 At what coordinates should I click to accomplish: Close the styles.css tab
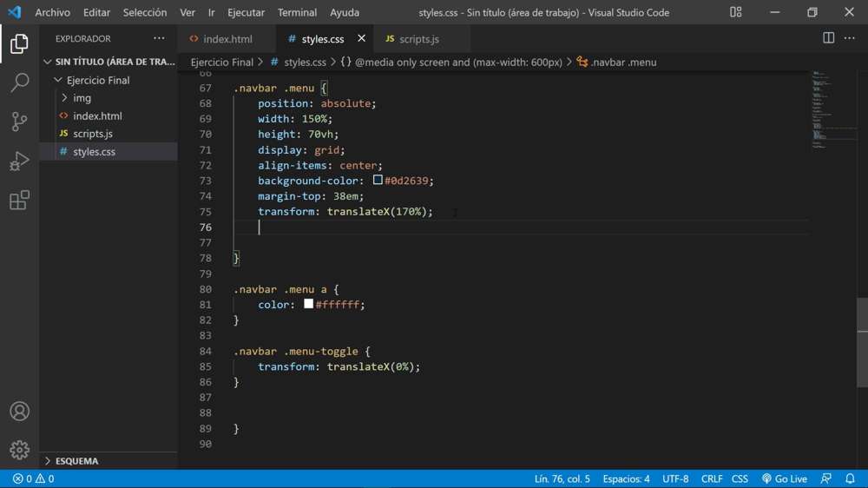[361, 38]
